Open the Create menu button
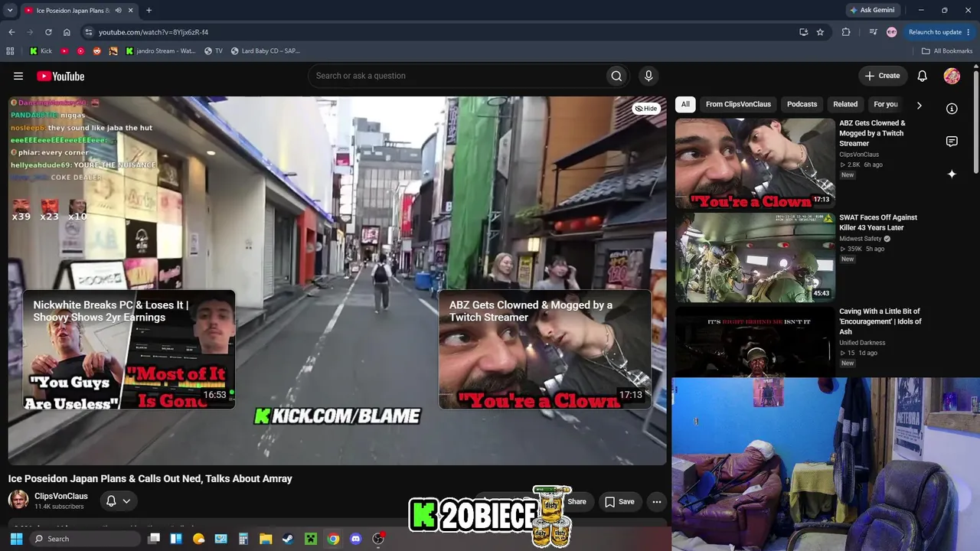This screenshot has width=980, height=551. (883, 76)
